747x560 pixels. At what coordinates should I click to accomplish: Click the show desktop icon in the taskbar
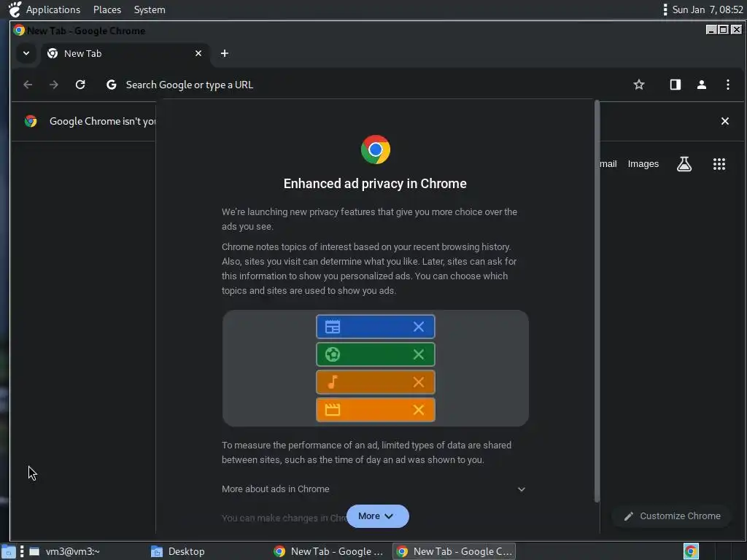9,551
